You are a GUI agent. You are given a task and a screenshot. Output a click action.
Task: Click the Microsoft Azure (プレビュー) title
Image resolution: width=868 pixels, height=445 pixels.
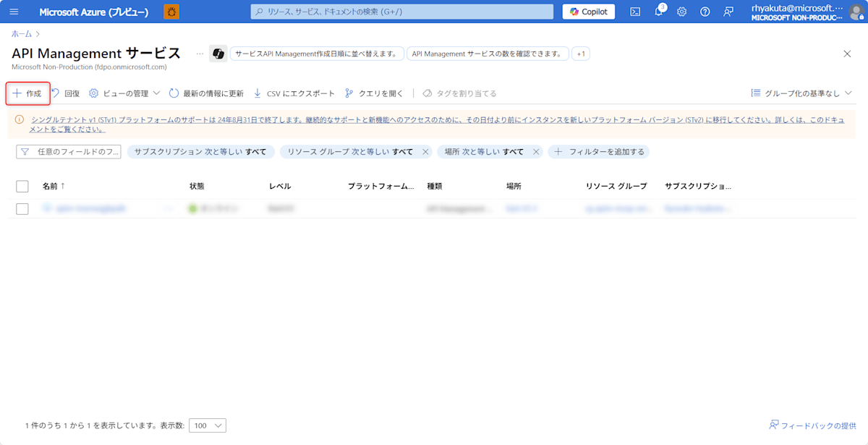coord(94,12)
